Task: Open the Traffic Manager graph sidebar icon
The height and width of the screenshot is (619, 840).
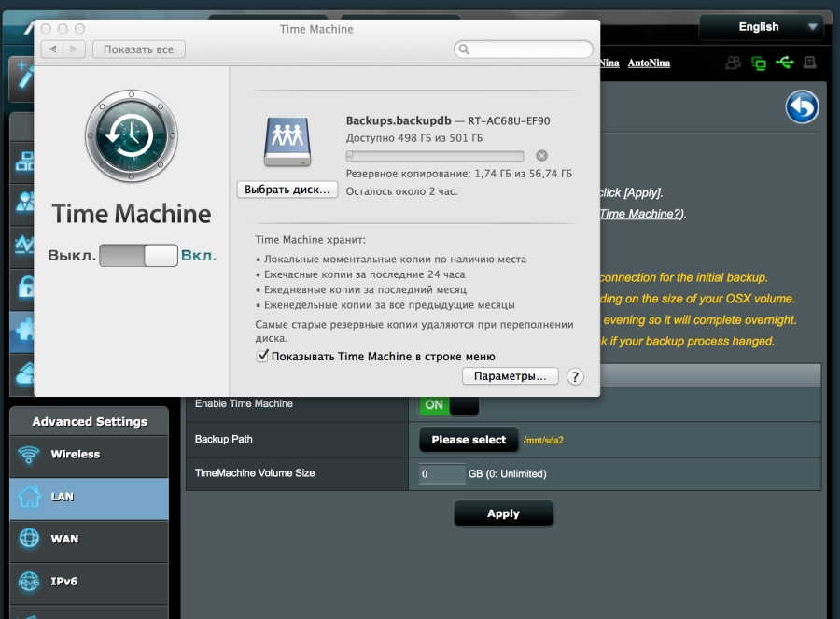Action: [24, 244]
